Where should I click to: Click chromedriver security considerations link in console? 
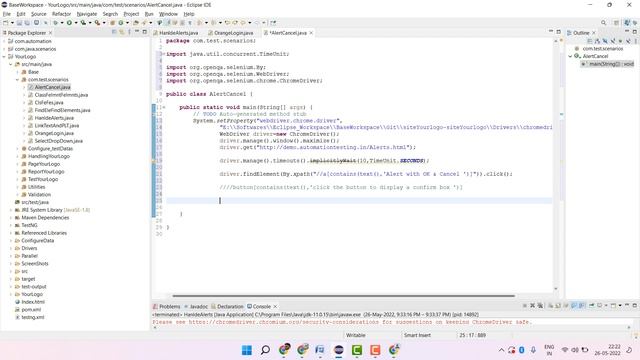coord(283,322)
